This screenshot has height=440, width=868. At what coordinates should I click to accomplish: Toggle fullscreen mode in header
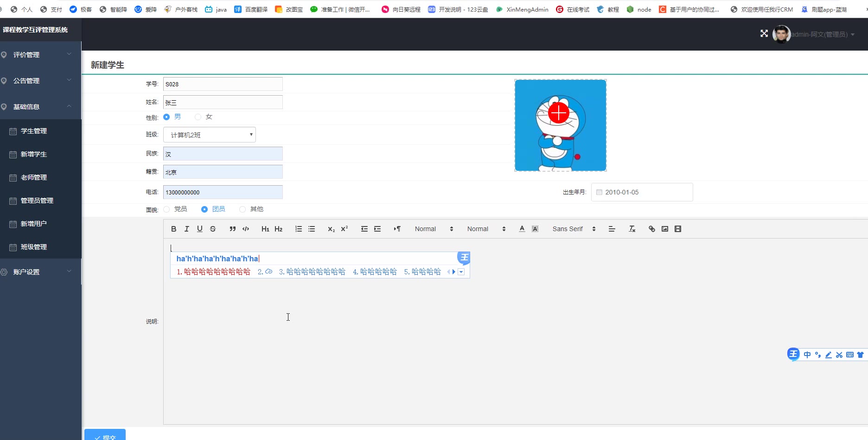764,33
